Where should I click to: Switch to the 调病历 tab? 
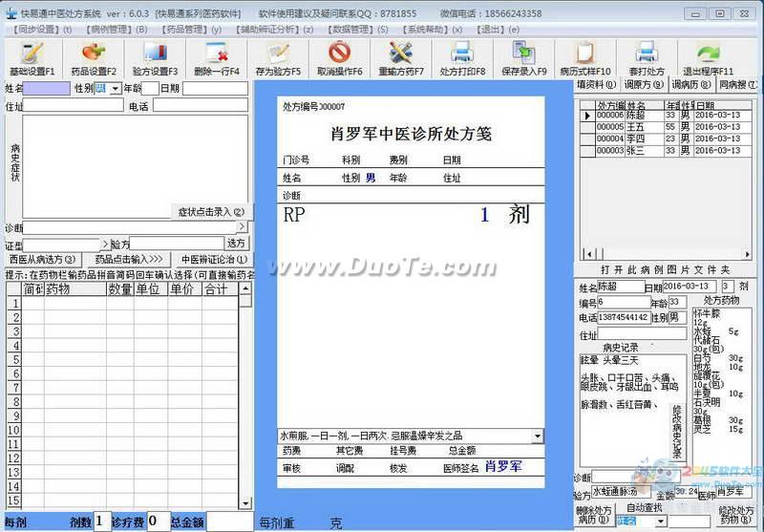coord(690,85)
